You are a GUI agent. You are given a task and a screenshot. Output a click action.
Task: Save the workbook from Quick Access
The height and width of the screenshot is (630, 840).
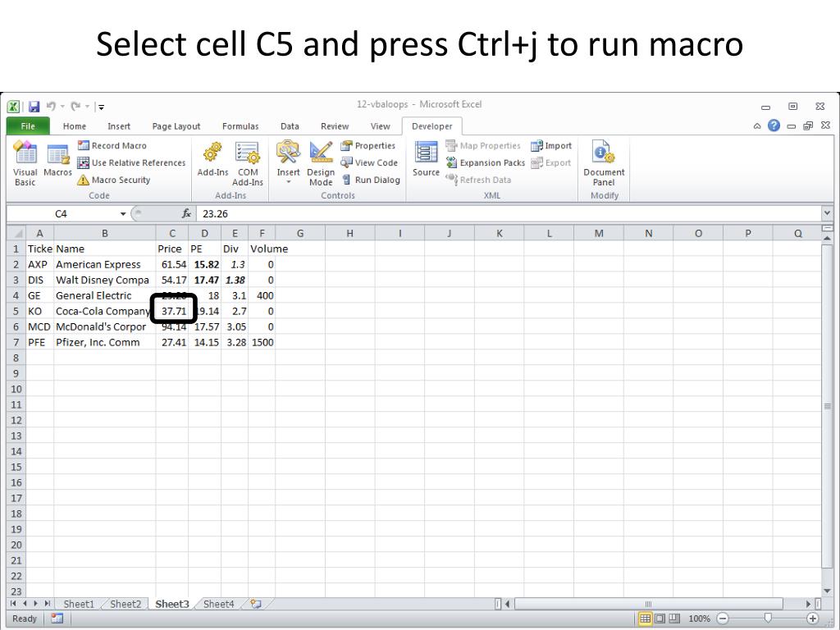point(34,107)
